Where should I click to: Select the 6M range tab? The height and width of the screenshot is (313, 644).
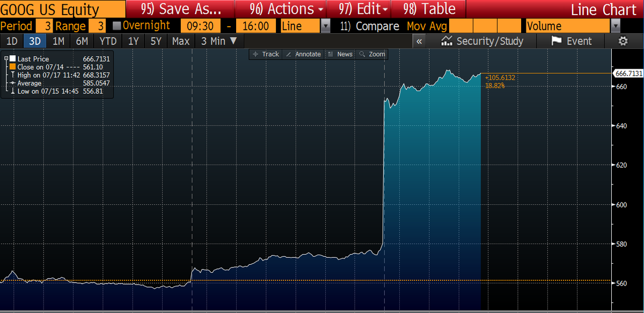(x=82, y=41)
